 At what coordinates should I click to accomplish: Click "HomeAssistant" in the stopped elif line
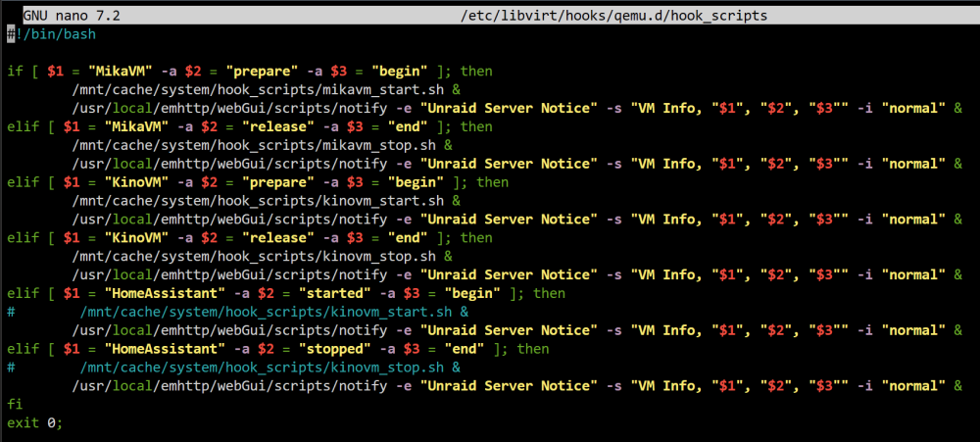166,349
